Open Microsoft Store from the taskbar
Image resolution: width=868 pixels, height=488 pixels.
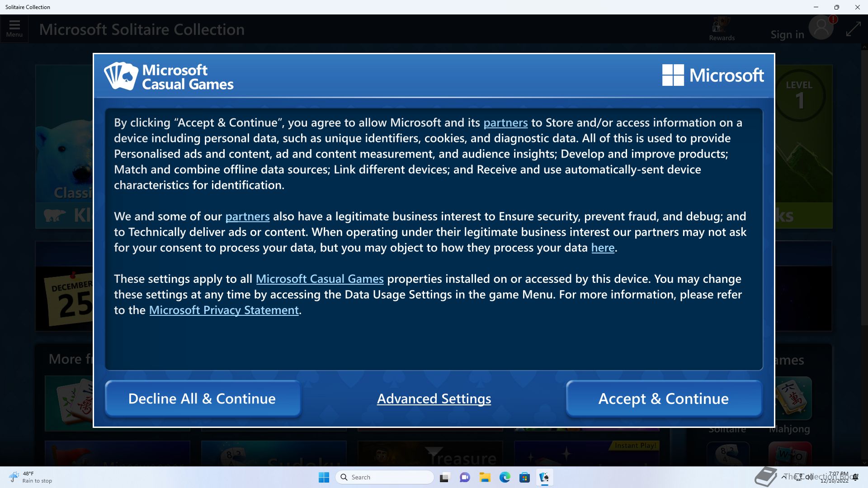(x=524, y=477)
